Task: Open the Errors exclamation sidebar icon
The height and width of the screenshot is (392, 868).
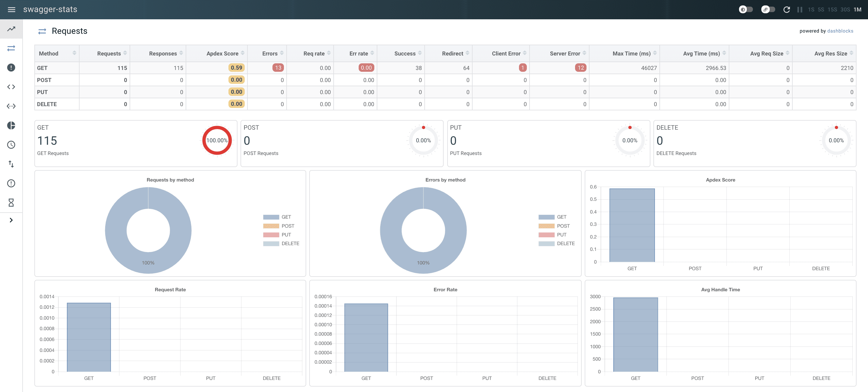Action: (x=11, y=68)
